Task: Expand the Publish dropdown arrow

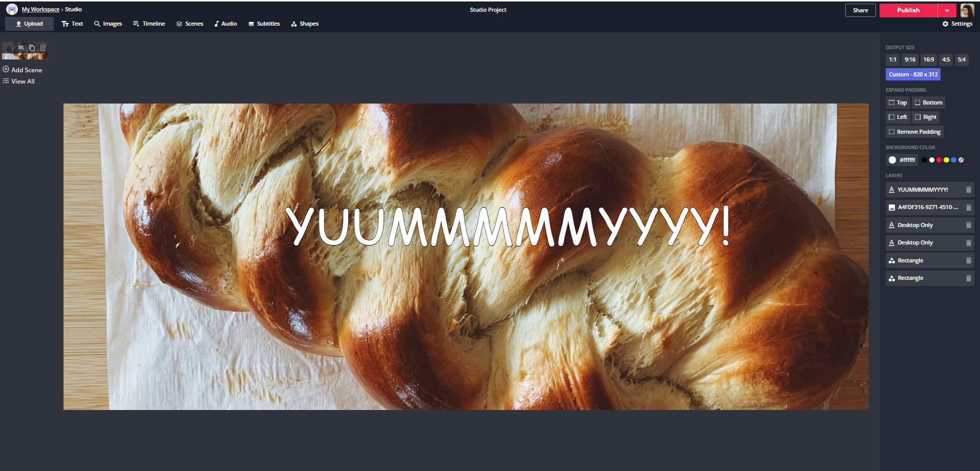Action: pyautogui.click(x=947, y=10)
